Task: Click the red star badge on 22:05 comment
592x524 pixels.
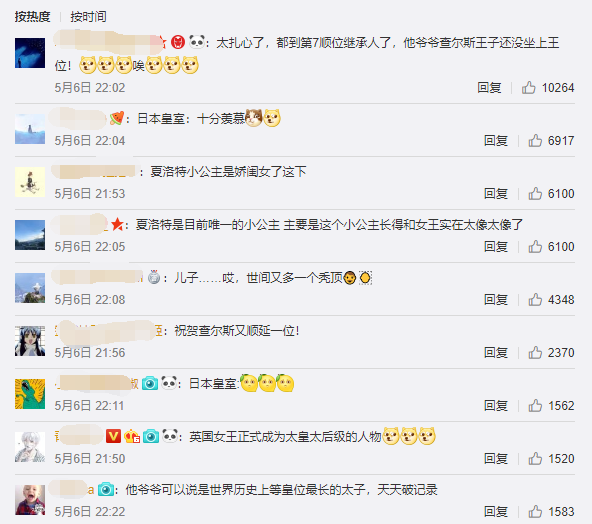Action: tap(117, 224)
